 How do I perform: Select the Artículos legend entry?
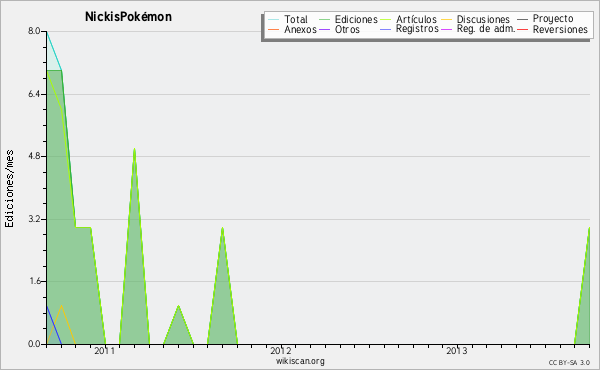pos(416,19)
